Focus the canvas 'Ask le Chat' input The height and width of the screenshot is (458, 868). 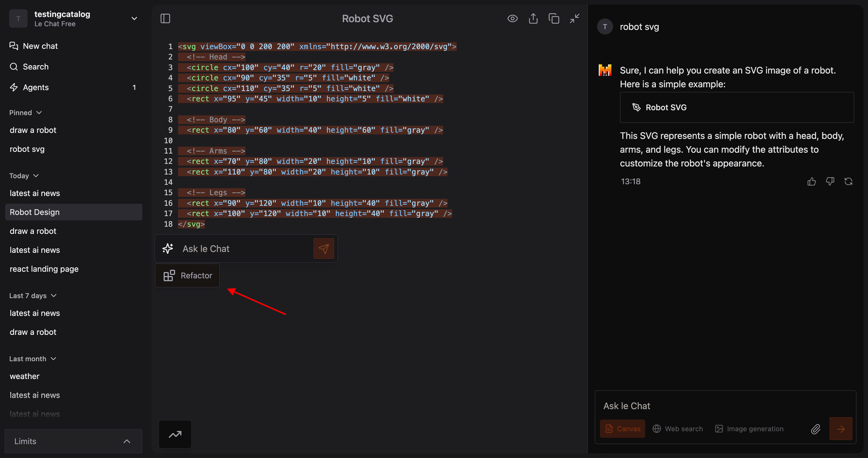[245, 249]
